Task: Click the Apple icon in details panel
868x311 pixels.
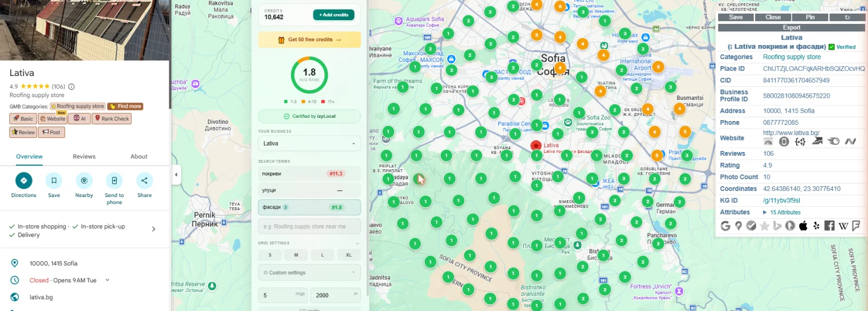Action: click(x=803, y=226)
